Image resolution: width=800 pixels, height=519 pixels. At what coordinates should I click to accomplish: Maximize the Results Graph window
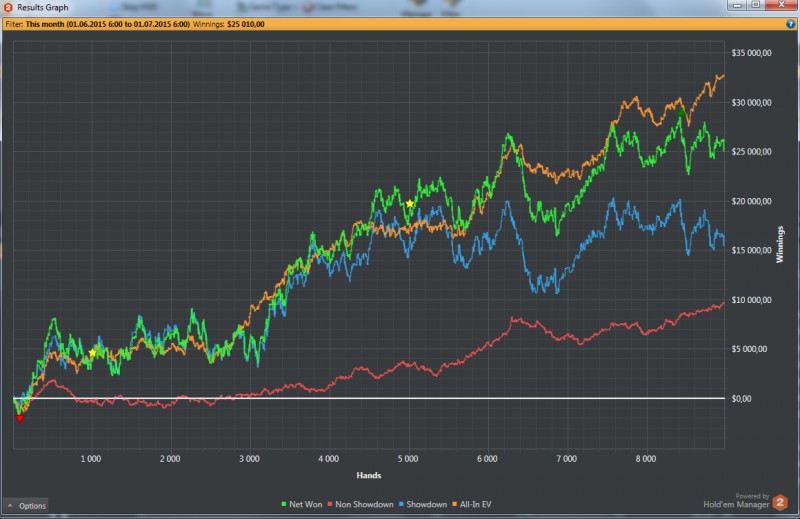[x=755, y=6]
